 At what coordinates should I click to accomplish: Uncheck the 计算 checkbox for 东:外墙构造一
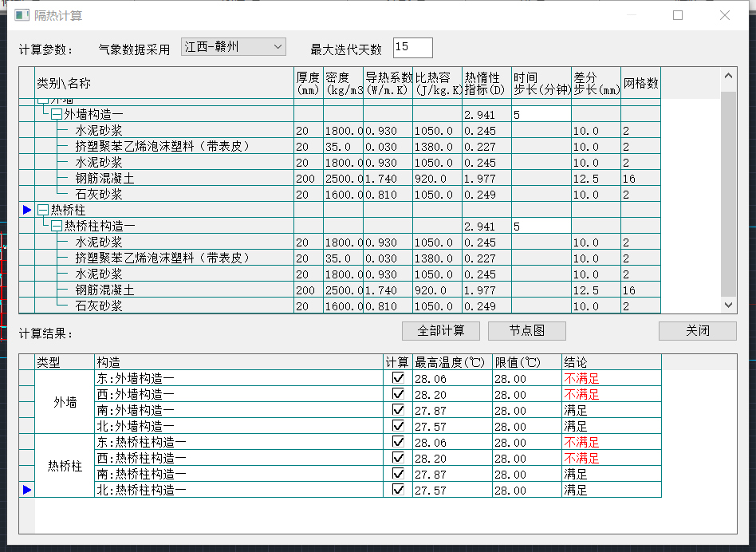tap(398, 378)
